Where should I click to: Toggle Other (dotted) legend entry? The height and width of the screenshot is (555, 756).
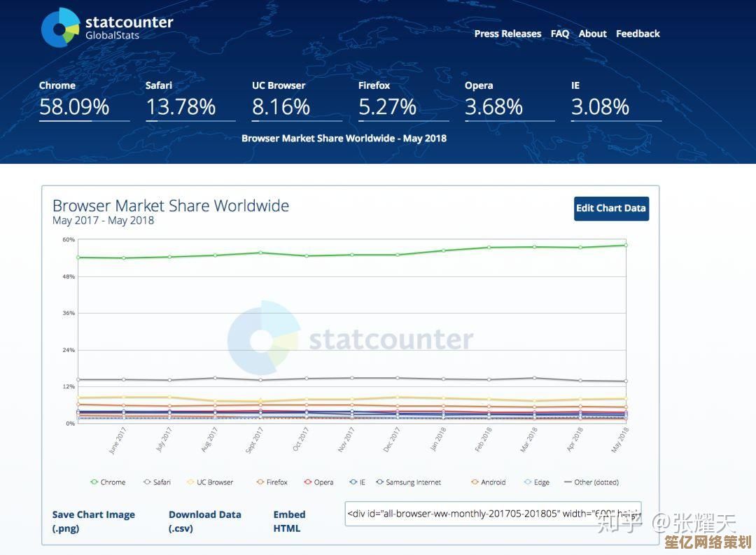(x=591, y=482)
